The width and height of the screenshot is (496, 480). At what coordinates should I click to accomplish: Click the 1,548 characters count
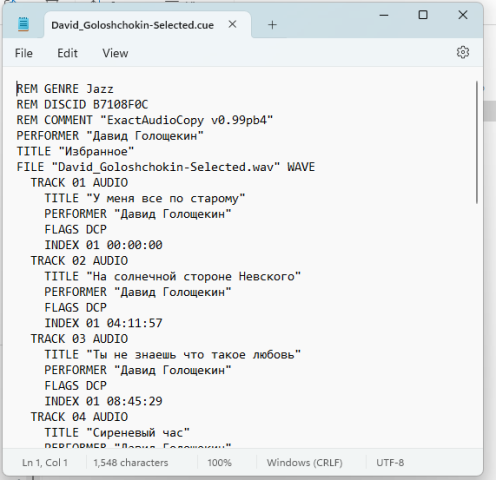(x=131, y=463)
